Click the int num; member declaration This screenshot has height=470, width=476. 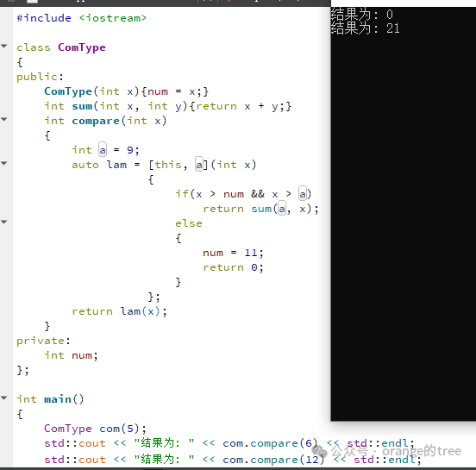[71, 355]
